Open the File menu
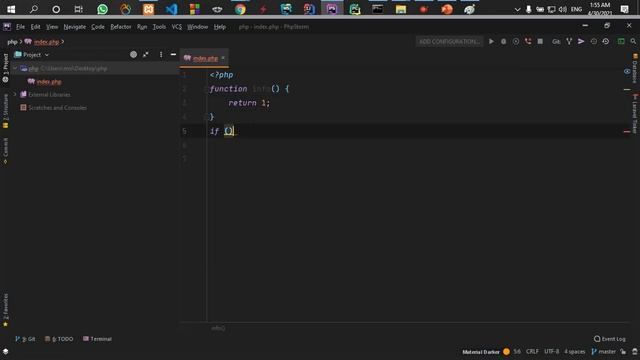Image resolution: width=640 pixels, height=360 pixels. (20, 27)
